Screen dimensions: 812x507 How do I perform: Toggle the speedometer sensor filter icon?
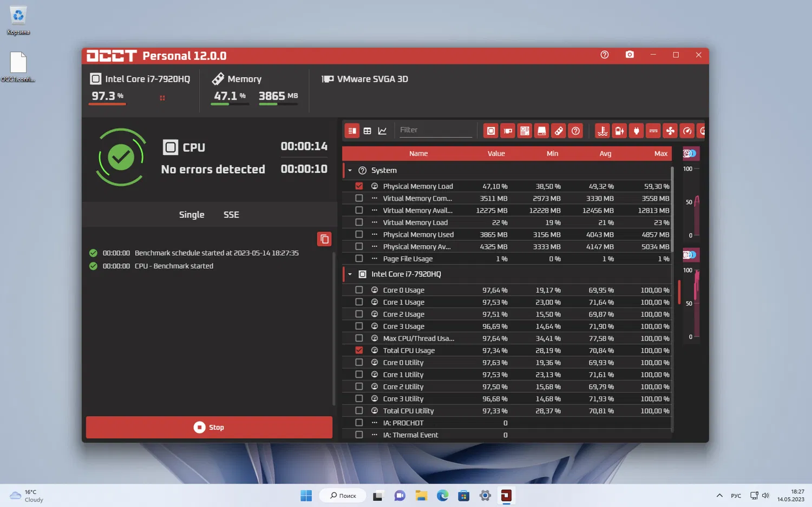pos(687,130)
